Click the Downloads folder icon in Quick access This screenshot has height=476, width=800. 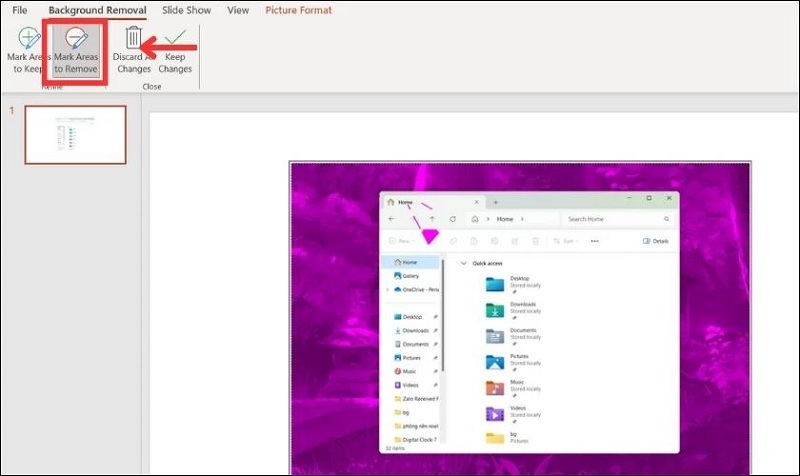(x=495, y=309)
